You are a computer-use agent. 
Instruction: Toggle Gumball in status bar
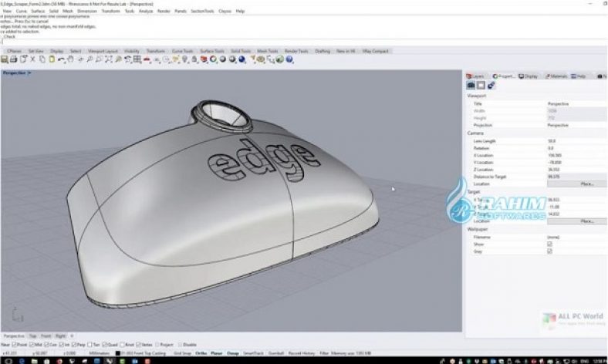tap(276, 353)
